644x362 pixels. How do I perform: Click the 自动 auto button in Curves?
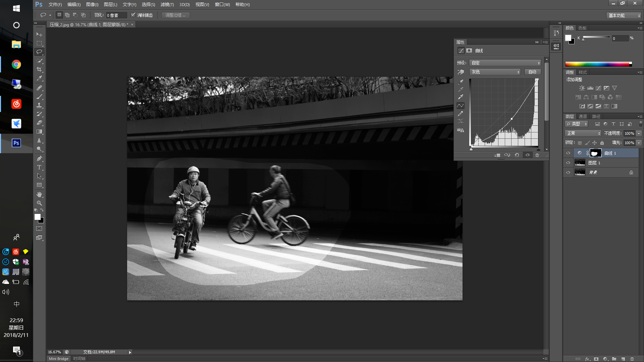click(533, 72)
